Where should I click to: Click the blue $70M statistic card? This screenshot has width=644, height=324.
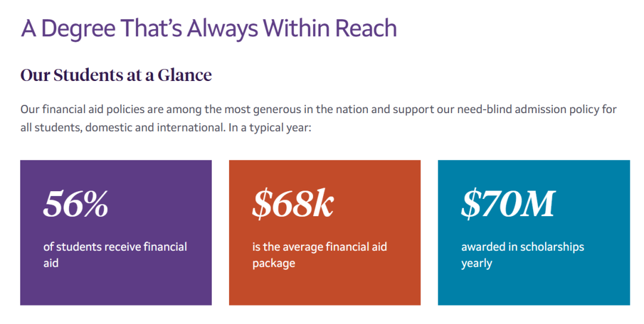(x=534, y=232)
